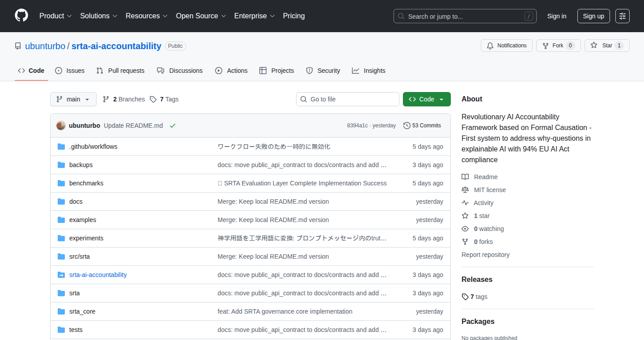
Task: Click the Sign in link
Action: click(557, 16)
